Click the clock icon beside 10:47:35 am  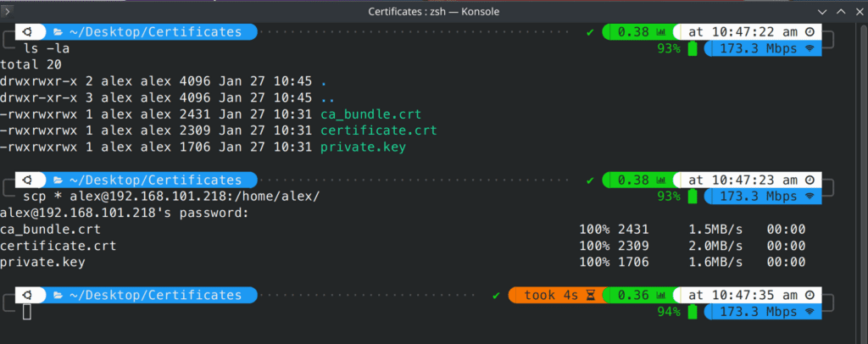point(809,296)
